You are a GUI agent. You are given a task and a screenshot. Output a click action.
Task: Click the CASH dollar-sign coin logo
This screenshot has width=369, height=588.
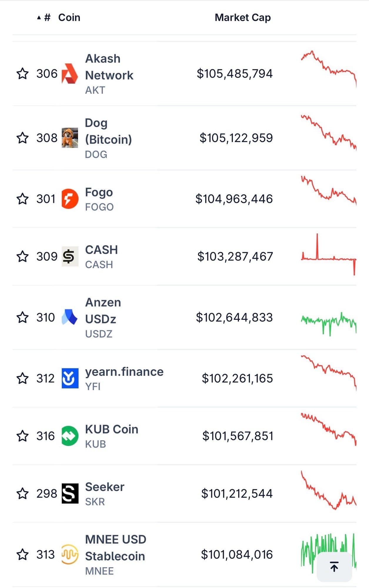(70, 256)
